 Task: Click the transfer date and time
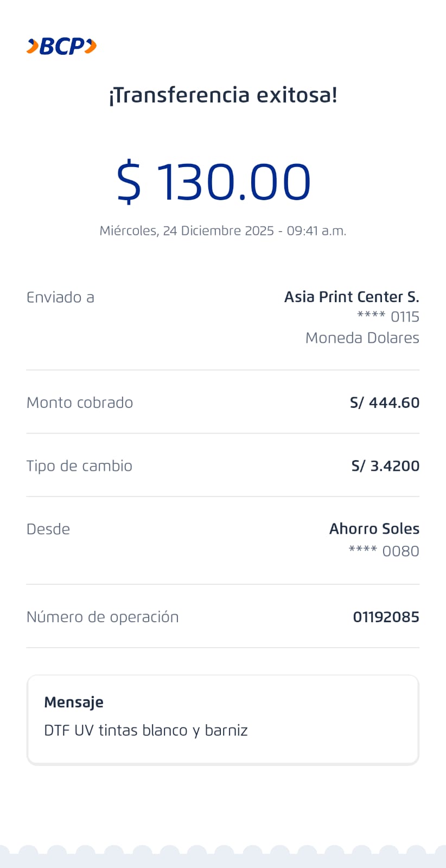(222, 231)
